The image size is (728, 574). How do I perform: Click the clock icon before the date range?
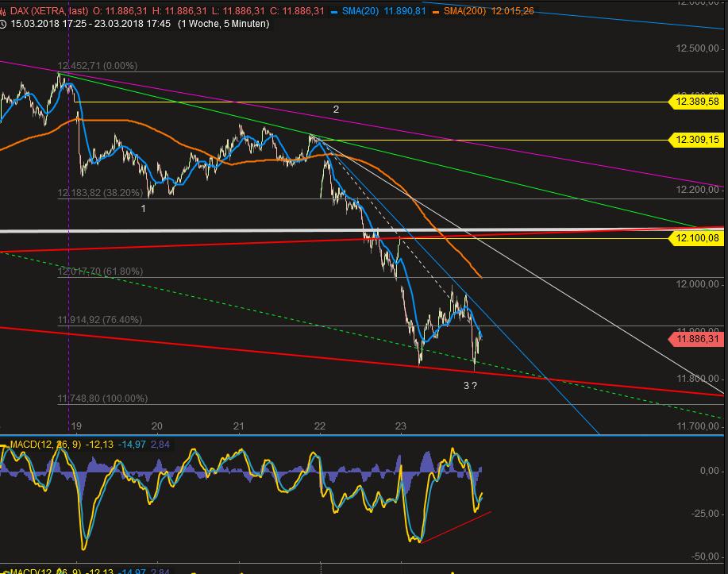6,24
